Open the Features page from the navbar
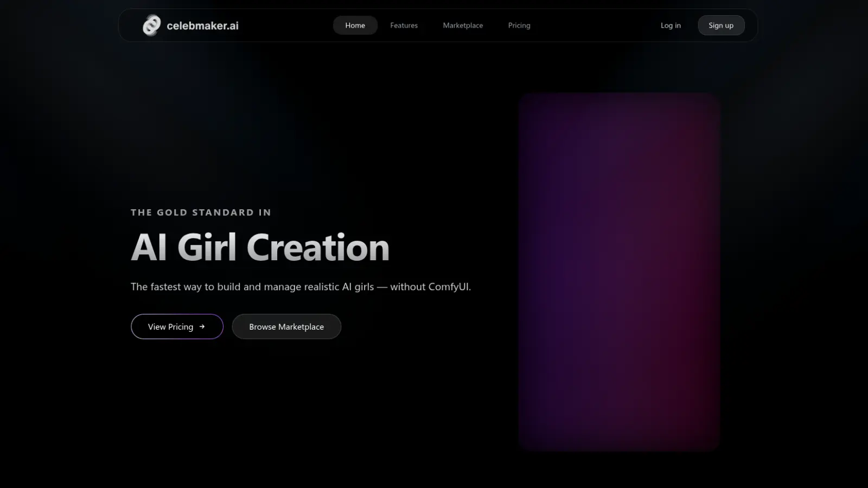Image resolution: width=868 pixels, height=488 pixels. (404, 25)
